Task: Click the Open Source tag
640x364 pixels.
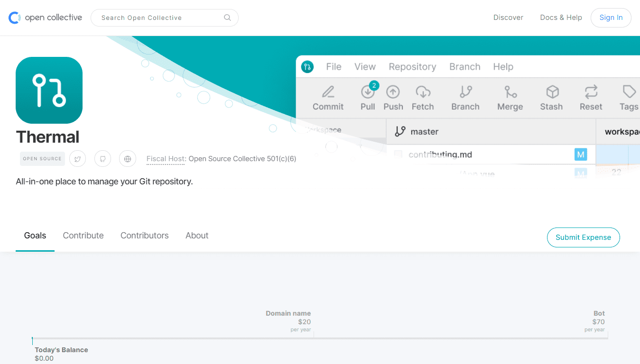Action: tap(42, 159)
